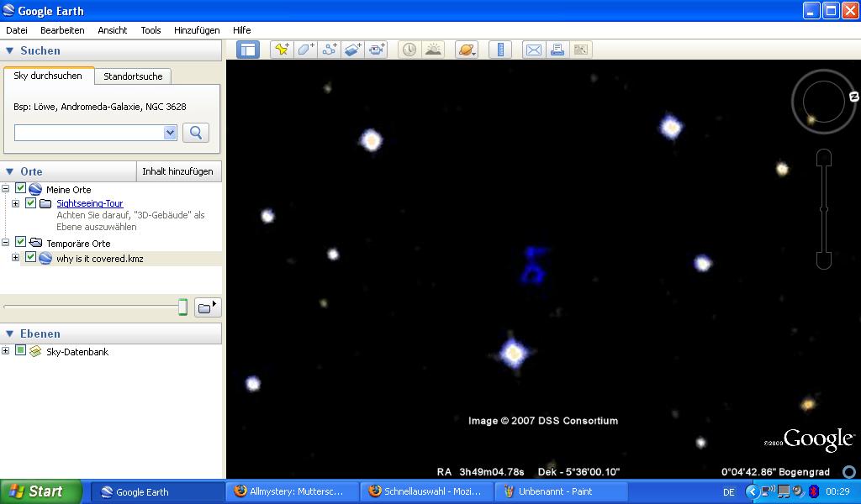Open the Windows Start menu
This screenshot has height=504, width=861.
40,491
